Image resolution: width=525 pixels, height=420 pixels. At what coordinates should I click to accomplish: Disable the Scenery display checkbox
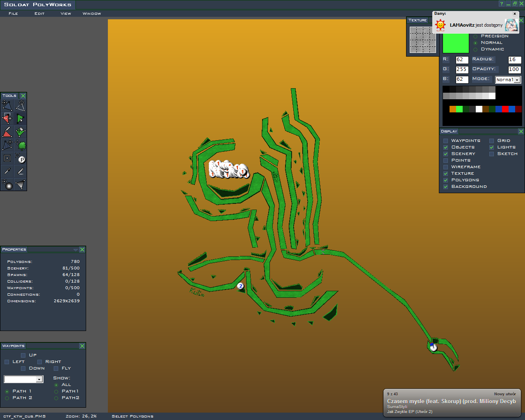coord(445,154)
